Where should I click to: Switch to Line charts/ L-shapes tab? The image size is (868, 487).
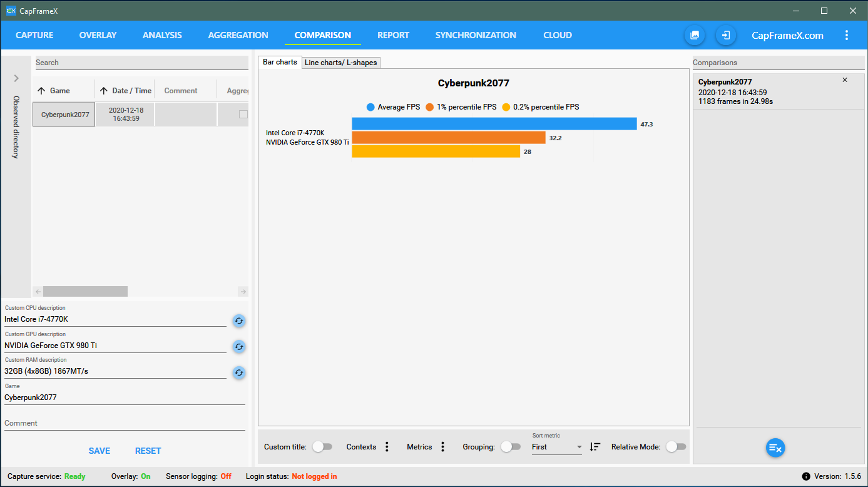tap(341, 63)
